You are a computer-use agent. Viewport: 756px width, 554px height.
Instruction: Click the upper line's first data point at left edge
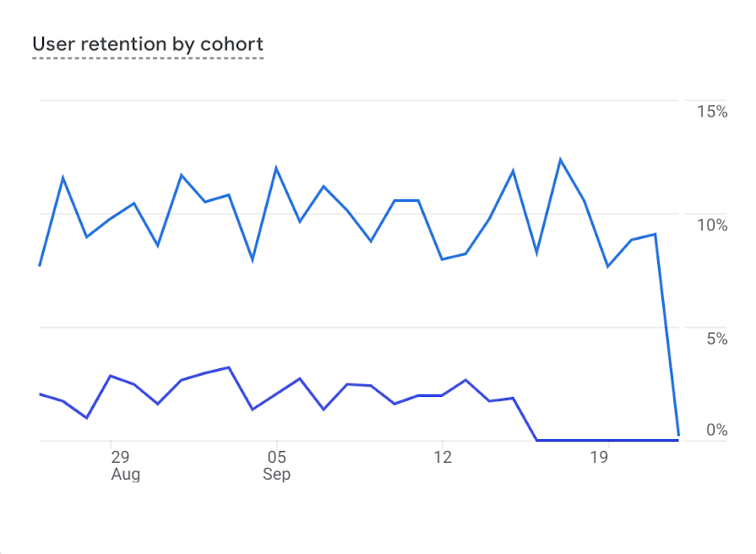coord(40,265)
